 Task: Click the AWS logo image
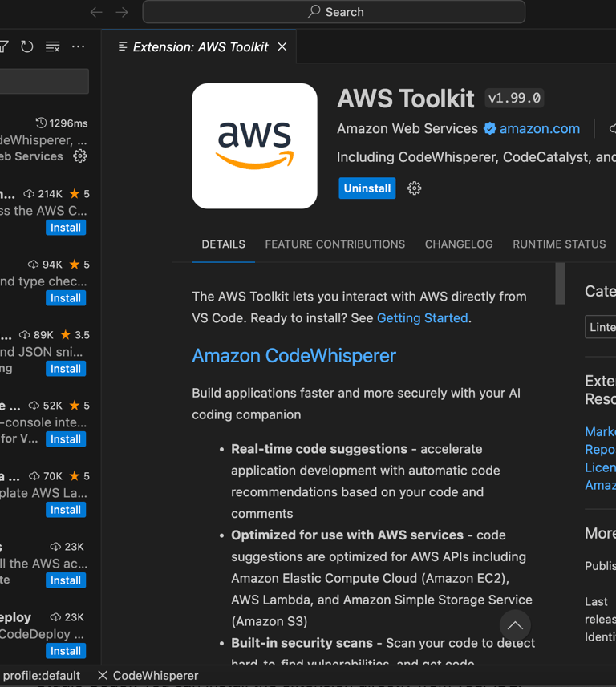[x=254, y=146]
